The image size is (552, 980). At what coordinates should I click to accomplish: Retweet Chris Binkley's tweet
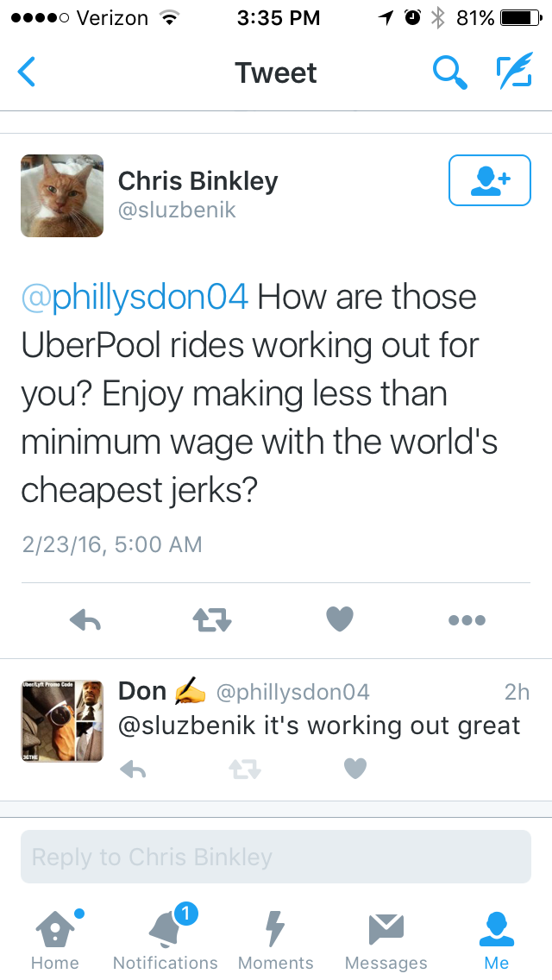[x=212, y=620]
